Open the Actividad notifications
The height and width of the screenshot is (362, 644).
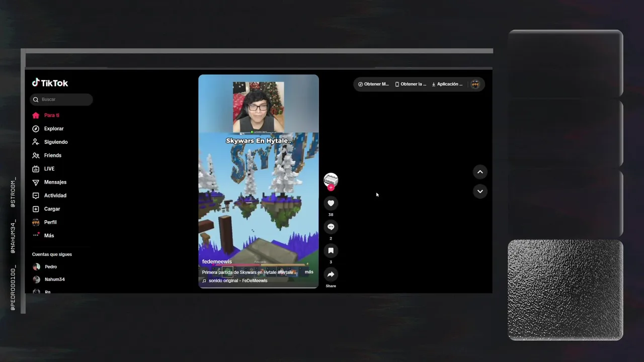click(55, 196)
